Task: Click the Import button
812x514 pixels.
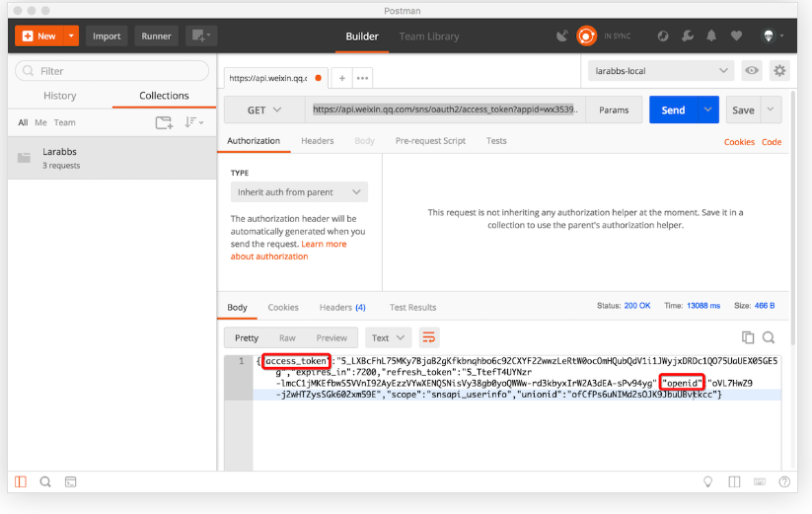Action: click(x=107, y=37)
